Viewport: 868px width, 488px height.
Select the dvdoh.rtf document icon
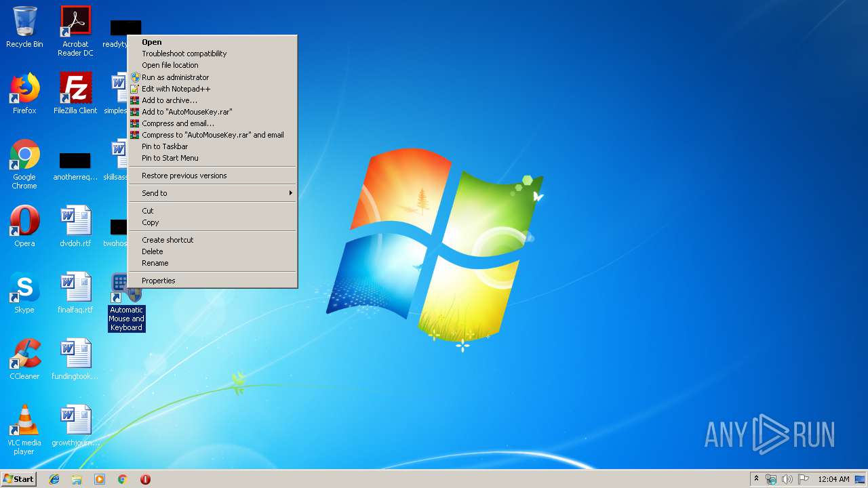click(75, 226)
